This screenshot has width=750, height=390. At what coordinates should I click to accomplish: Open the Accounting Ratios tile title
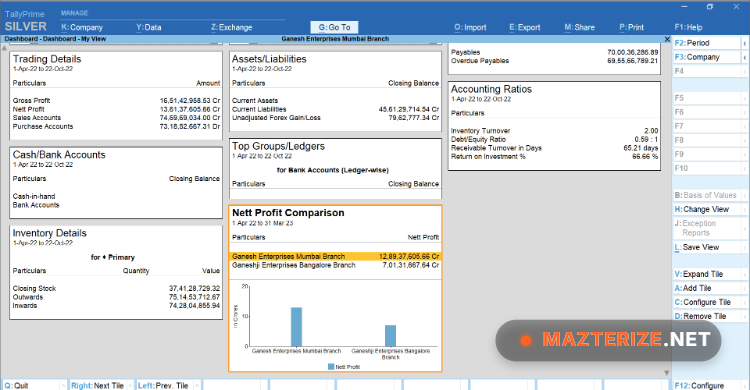491,89
